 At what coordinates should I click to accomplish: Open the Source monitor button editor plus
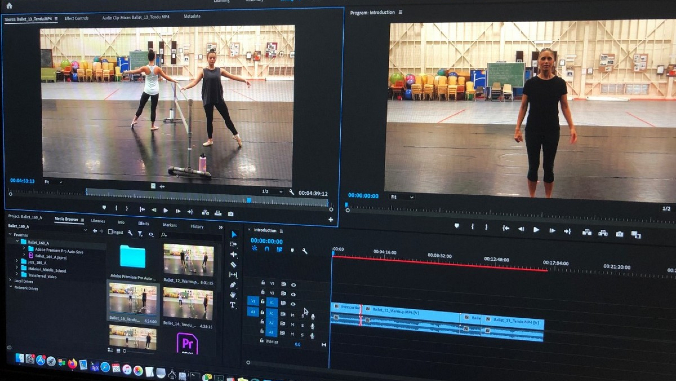pos(331,219)
